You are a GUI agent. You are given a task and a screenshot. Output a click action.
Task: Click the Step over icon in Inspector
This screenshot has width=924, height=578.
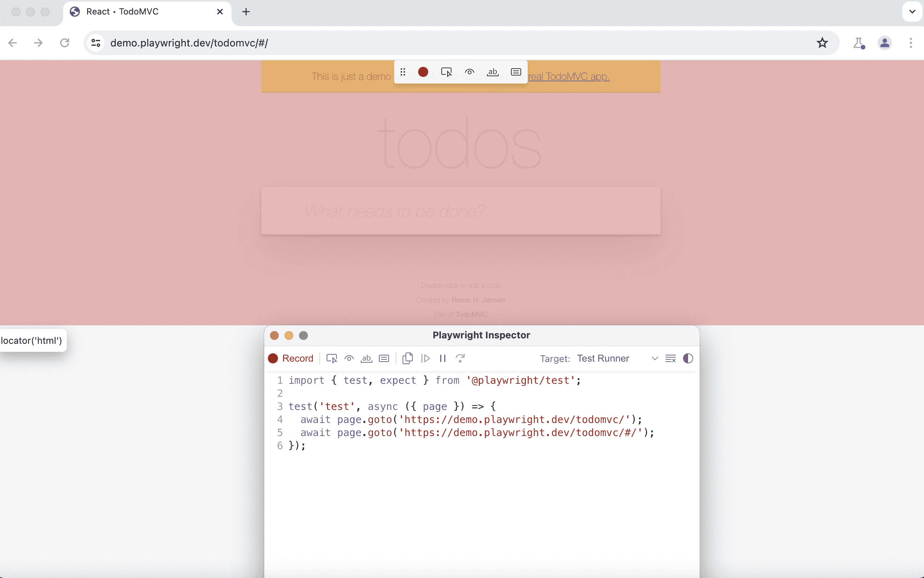pos(460,358)
